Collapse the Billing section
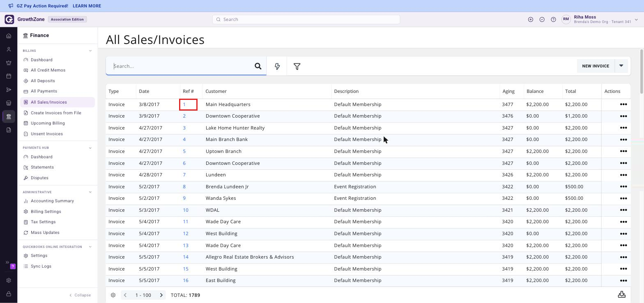 tap(90, 51)
